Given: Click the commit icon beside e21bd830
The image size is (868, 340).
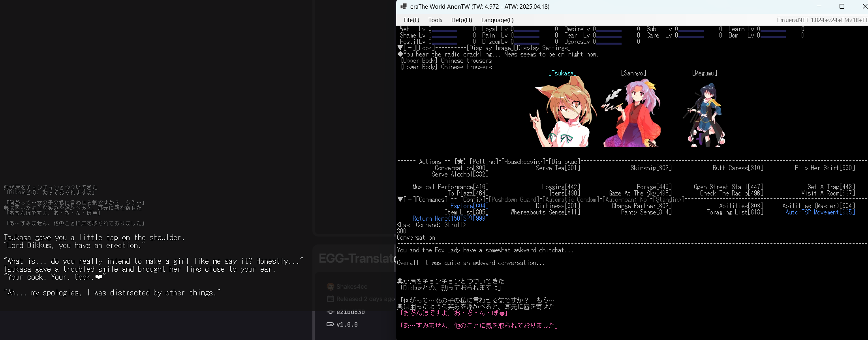Looking at the screenshot, I should 331,312.
